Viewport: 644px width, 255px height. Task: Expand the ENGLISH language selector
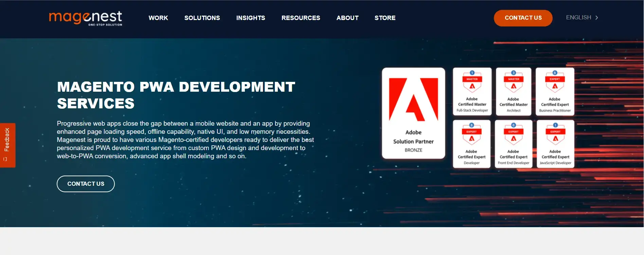582,18
